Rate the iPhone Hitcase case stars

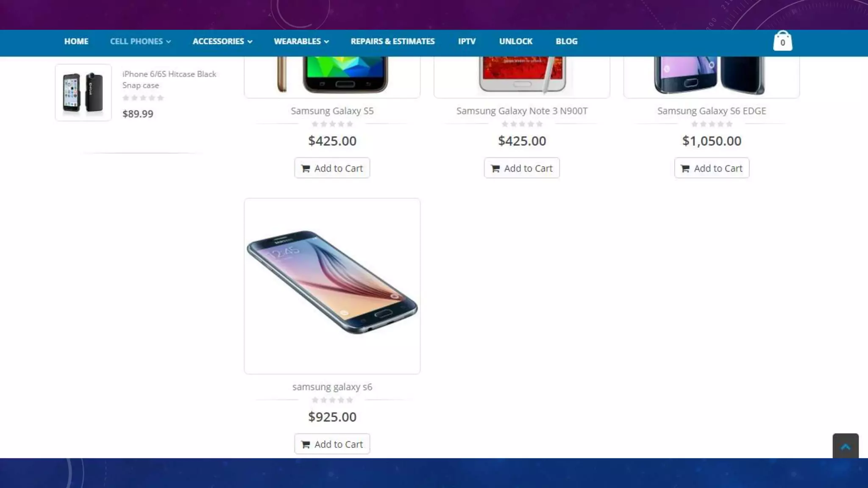coord(143,98)
